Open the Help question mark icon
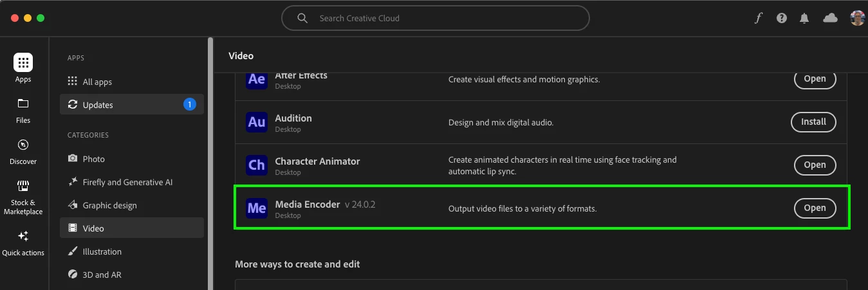Screen dimensions: 868x290 point(782,18)
